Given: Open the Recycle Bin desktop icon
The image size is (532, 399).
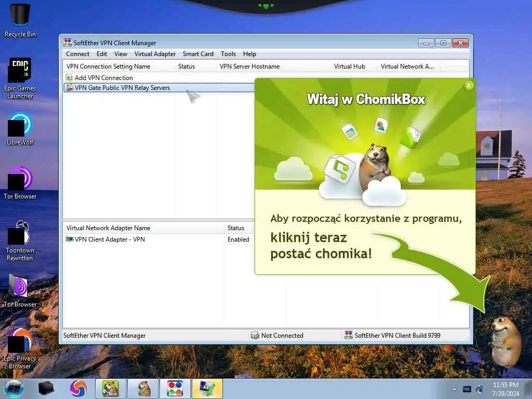Looking at the screenshot, I should [x=20, y=20].
